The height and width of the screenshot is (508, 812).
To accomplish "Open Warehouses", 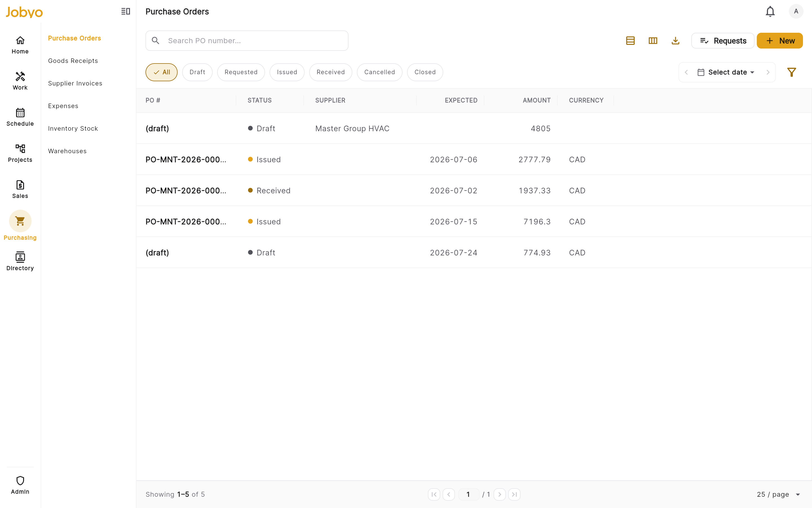I will (x=67, y=151).
